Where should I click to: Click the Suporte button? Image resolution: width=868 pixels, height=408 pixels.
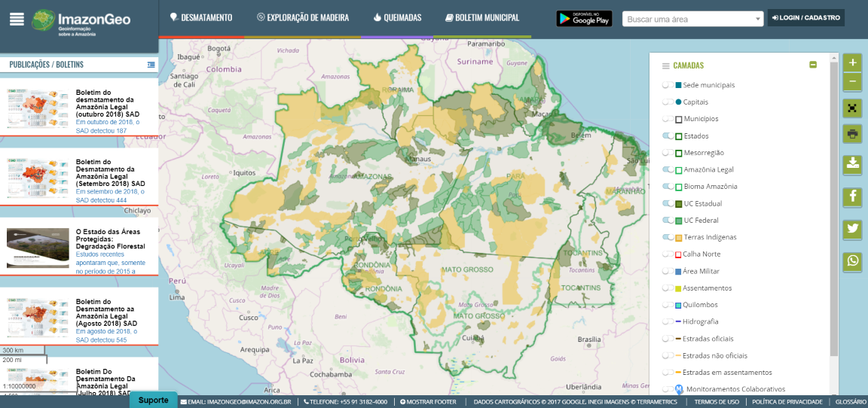[x=153, y=400]
